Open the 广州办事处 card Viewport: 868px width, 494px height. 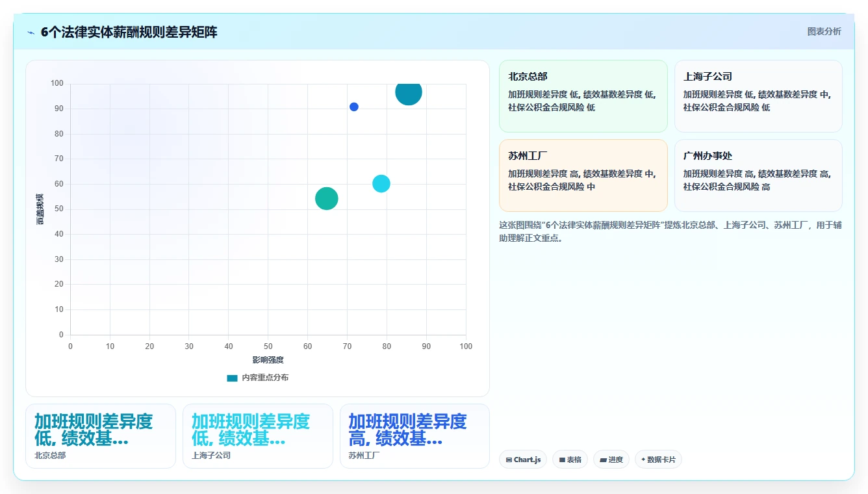pos(758,175)
